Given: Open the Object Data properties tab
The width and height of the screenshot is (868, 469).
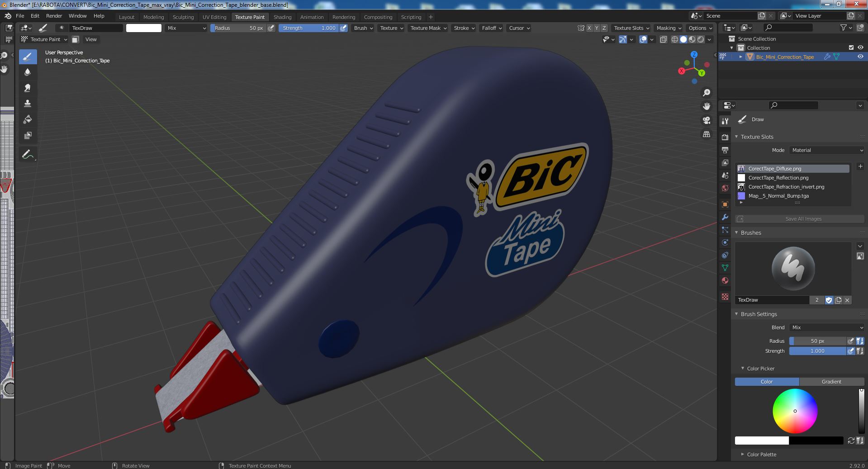Looking at the screenshot, I should click(725, 268).
